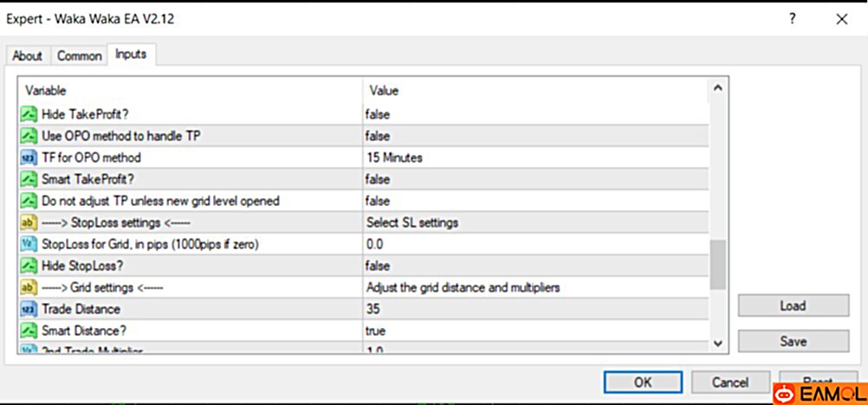
Task: Click the icon beside Smart Distance?
Action: pos(29,331)
